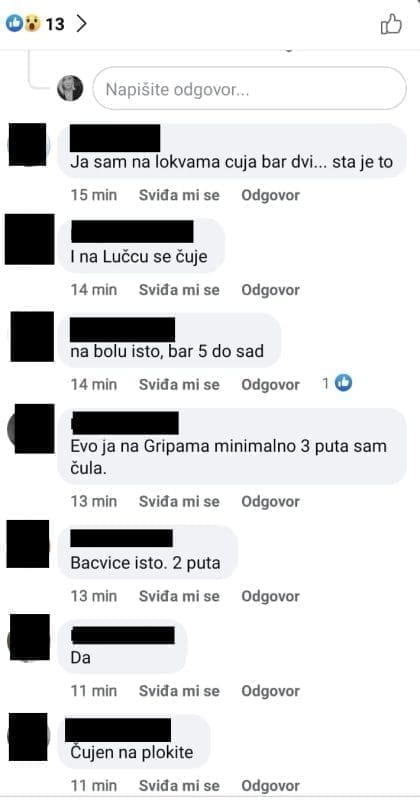Image resolution: width=420 pixels, height=800 pixels.
Task: Click the blue like reaction on 'na bolu isto' comment
Action: (343, 383)
